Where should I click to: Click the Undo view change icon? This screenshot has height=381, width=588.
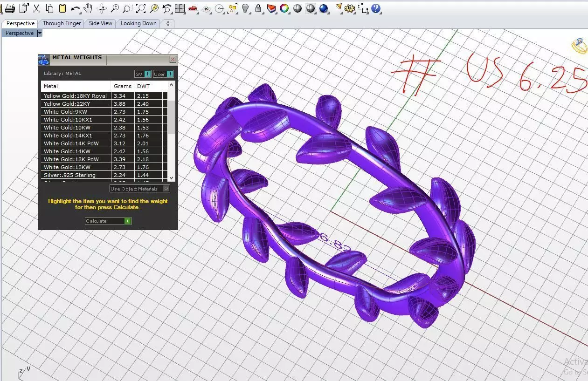pyautogui.click(x=167, y=8)
